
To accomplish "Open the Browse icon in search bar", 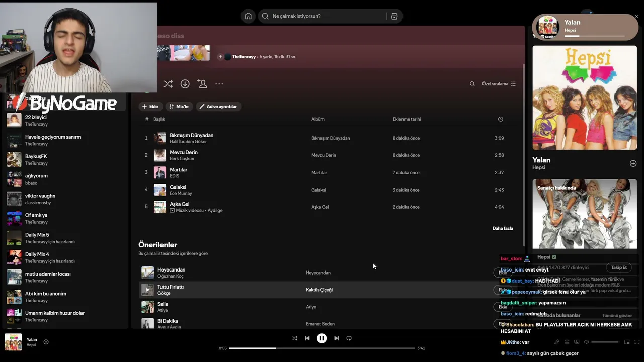I will [x=394, y=16].
